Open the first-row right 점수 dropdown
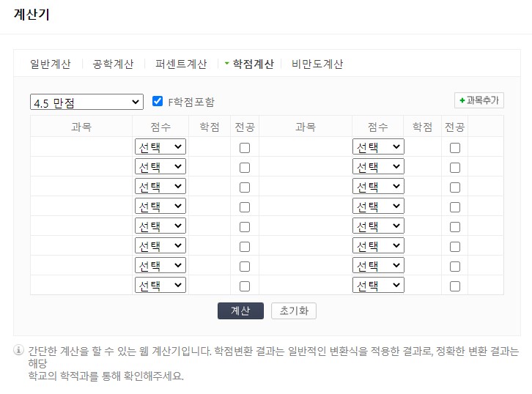Image resolution: width=532 pixels, height=394 pixels. [x=378, y=146]
